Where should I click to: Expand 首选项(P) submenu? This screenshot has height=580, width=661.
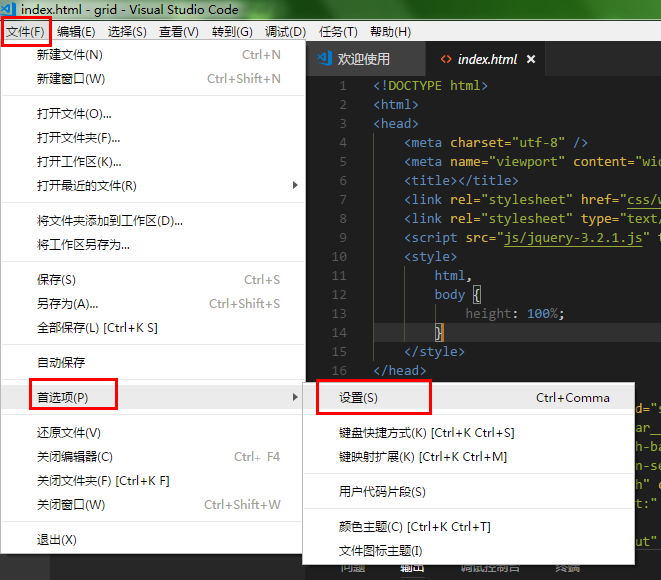(153, 397)
